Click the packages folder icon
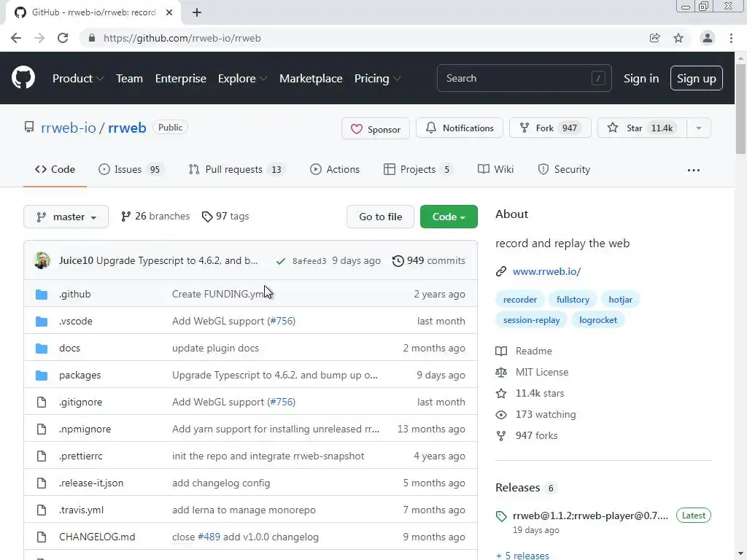Screen dimensions: 747x560 42,376
